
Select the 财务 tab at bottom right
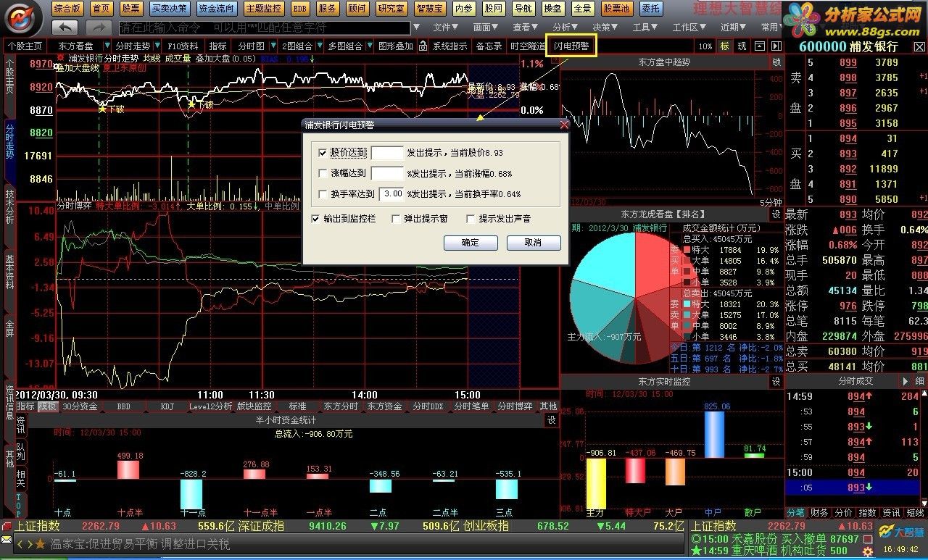(x=820, y=513)
